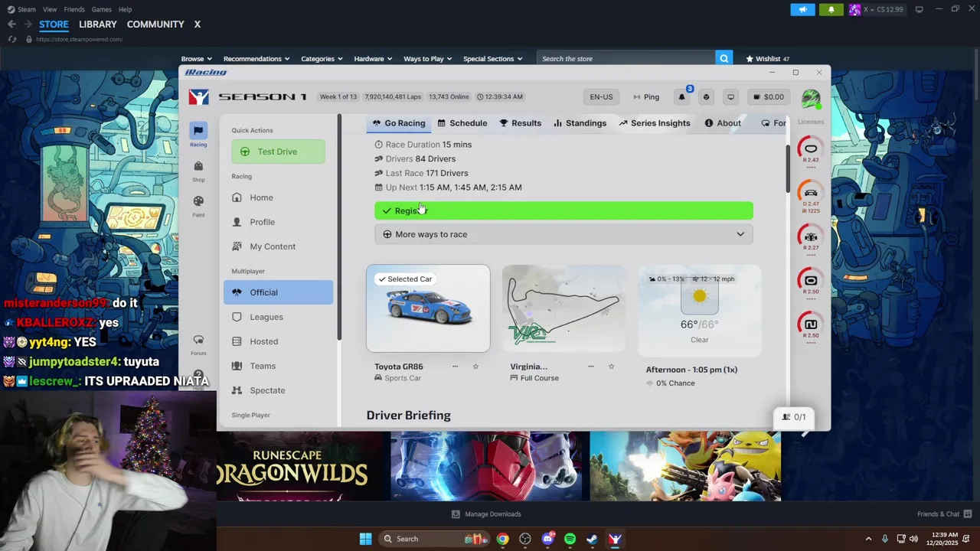
Task: Select the Formula Car license gauge R 2.27
Action: [811, 238]
